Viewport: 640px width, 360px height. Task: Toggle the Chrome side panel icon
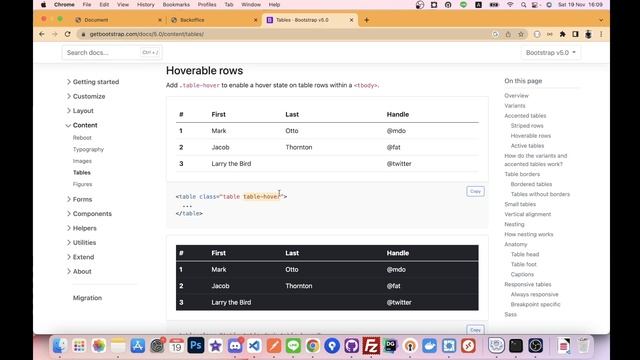point(576,34)
